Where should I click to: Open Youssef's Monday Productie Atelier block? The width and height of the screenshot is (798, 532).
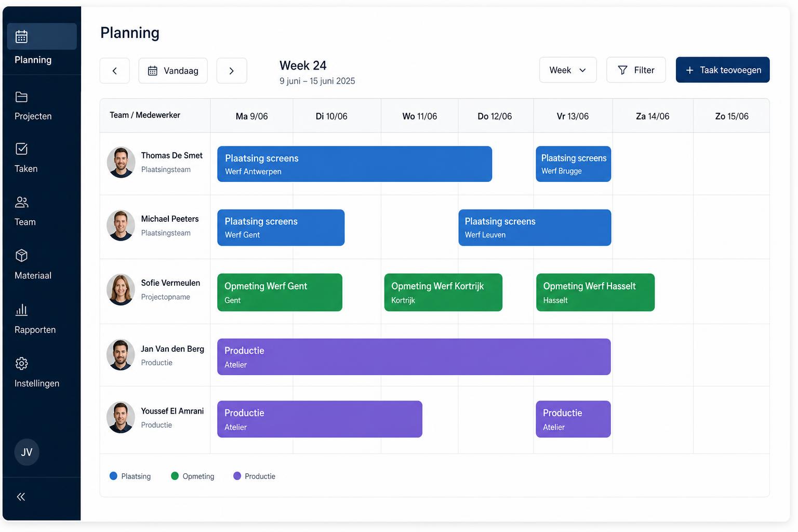click(x=320, y=419)
